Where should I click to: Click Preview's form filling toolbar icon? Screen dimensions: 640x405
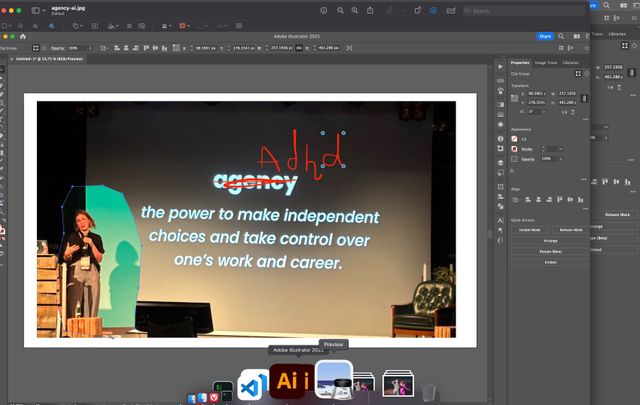coord(451,11)
